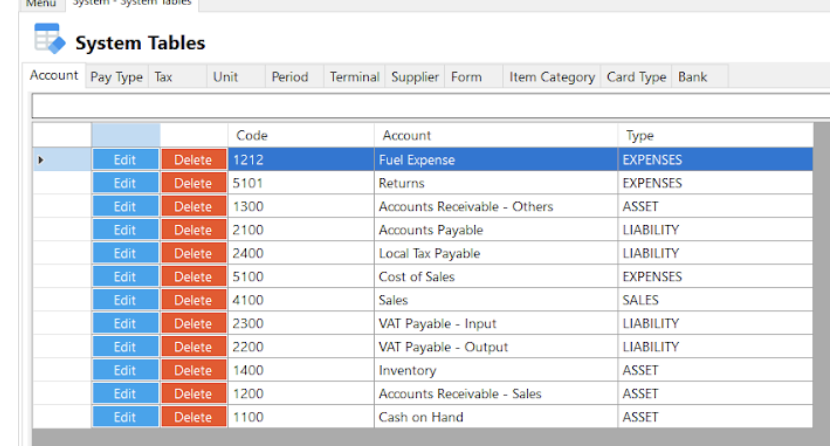Edit the Accounts Payable account
830x446 pixels.
(x=125, y=230)
